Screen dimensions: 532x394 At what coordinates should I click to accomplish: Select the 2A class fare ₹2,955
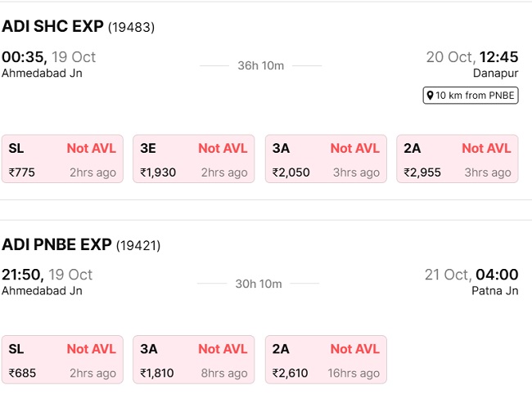(x=457, y=159)
